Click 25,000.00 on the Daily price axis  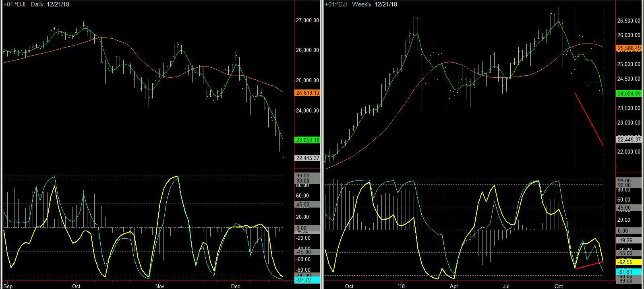click(308, 80)
